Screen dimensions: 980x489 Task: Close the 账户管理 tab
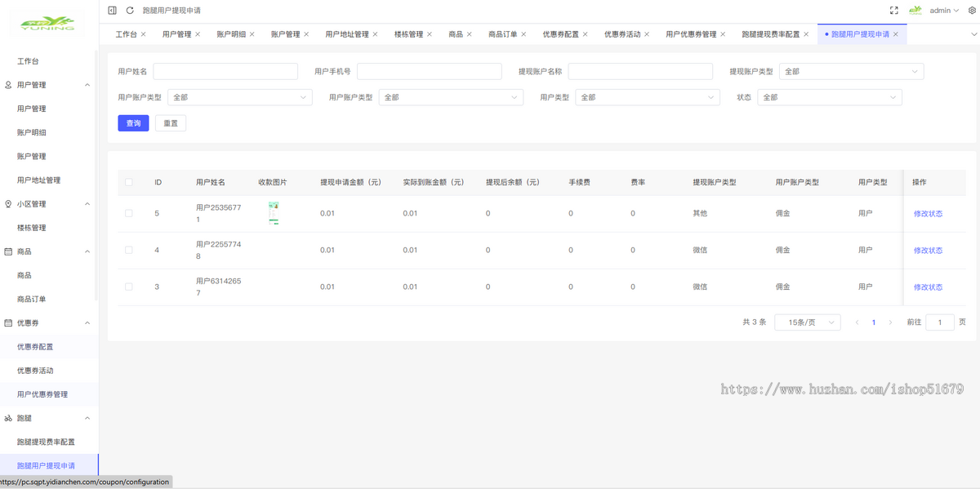pos(306,34)
